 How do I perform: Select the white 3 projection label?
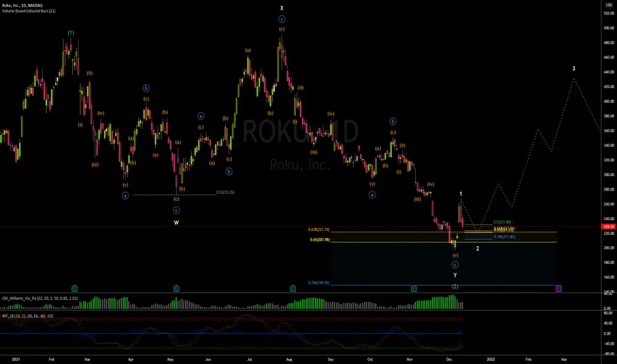[x=574, y=68]
